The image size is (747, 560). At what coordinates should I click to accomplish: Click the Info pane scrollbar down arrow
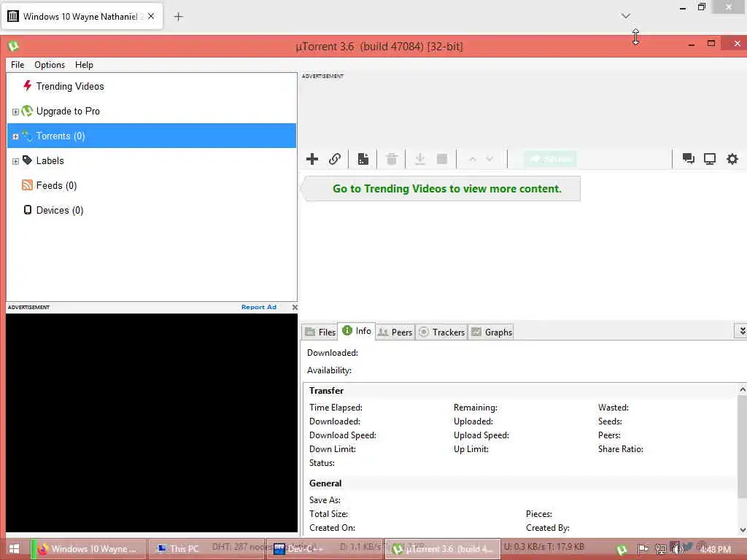click(x=742, y=529)
